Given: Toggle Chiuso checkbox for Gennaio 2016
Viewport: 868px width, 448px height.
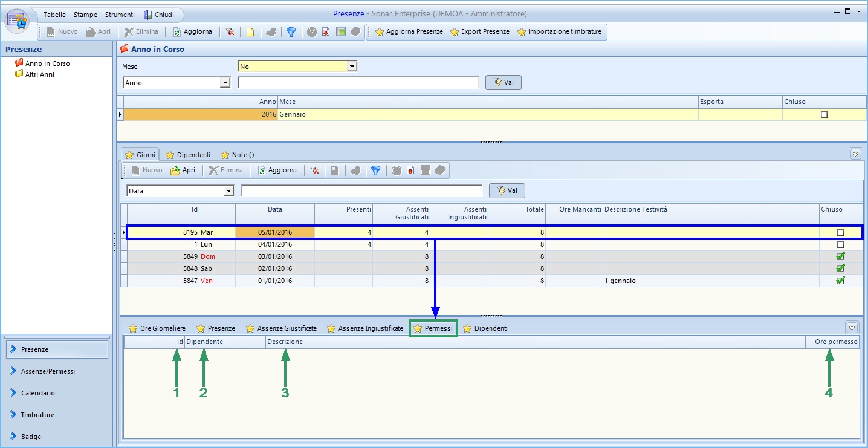Looking at the screenshot, I should click(x=824, y=114).
